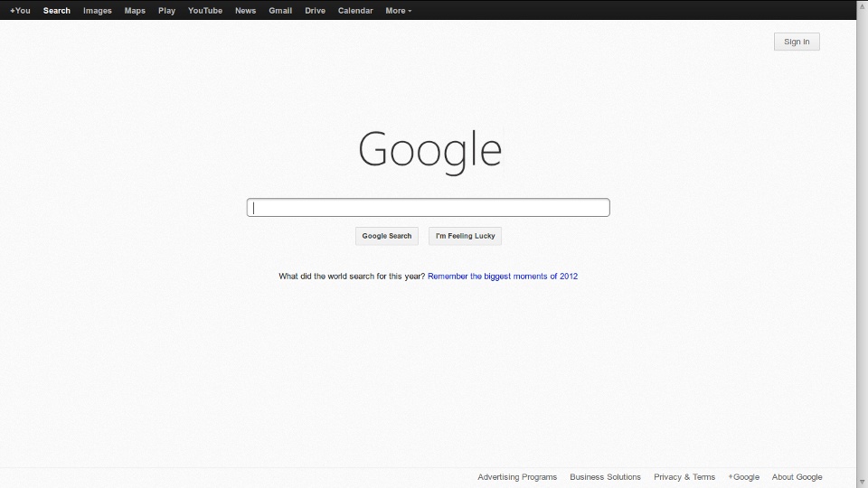Viewport: 868px width, 488px height.
Task: Go to Images in the top bar
Action: click(x=98, y=11)
